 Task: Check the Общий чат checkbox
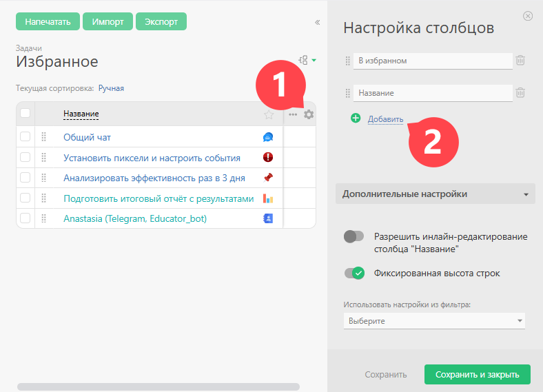(x=25, y=137)
